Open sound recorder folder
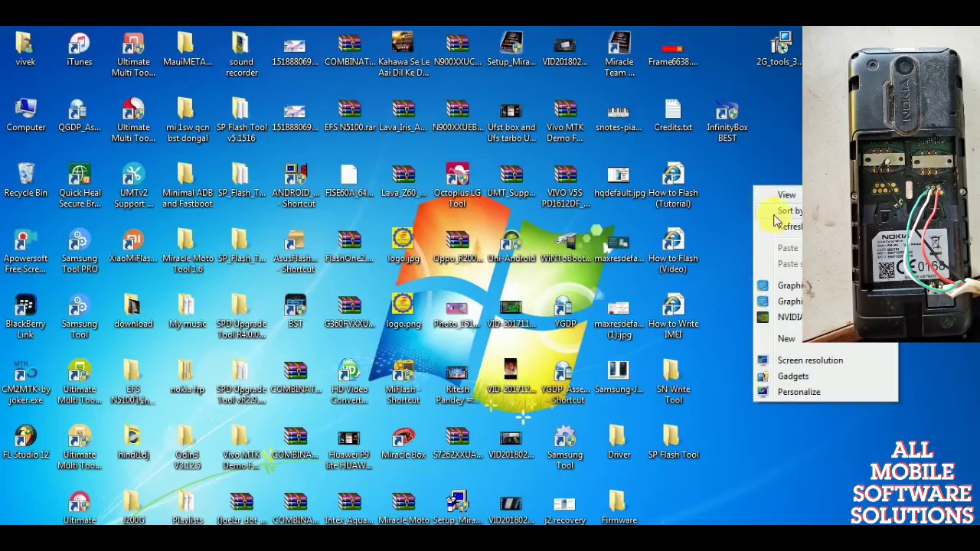The image size is (980, 551). 242,54
